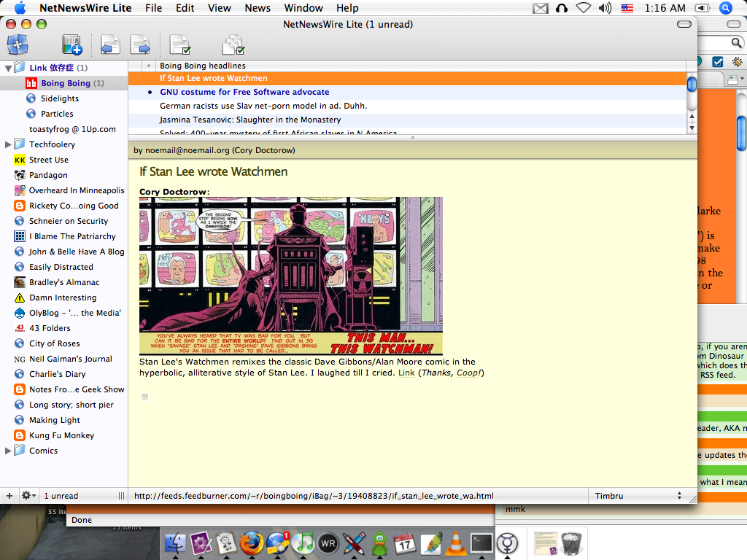Click the Boing Boing feed favicon in sidebar

click(31, 83)
